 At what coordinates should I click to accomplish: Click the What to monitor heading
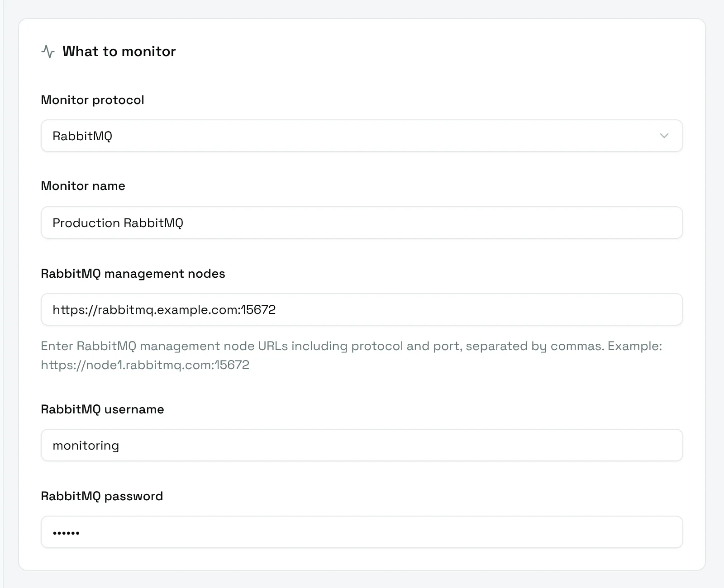[x=119, y=52]
